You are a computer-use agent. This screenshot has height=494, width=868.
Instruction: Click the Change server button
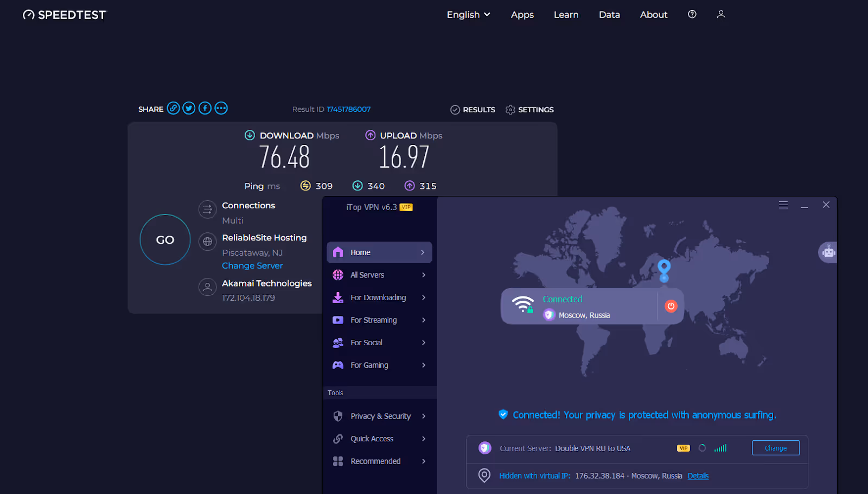click(x=775, y=448)
